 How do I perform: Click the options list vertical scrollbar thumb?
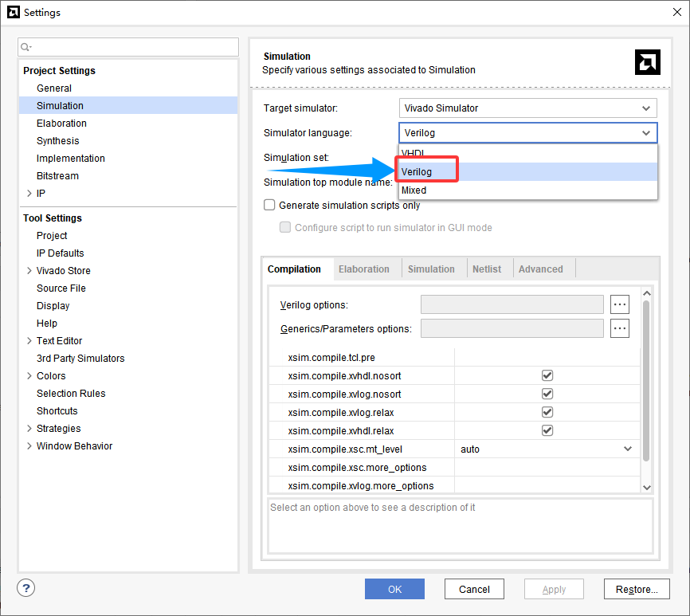pos(646,381)
